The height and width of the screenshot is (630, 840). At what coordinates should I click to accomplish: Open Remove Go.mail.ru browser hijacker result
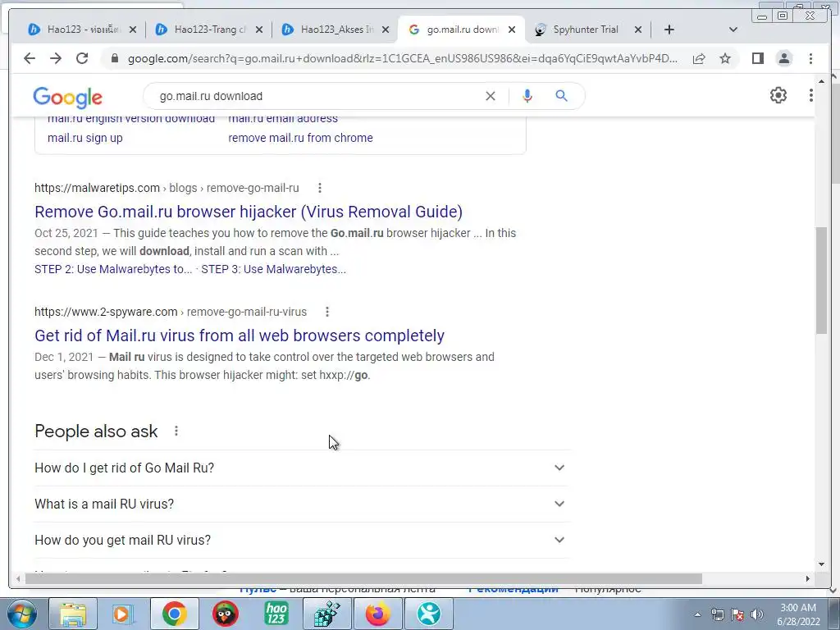(248, 212)
